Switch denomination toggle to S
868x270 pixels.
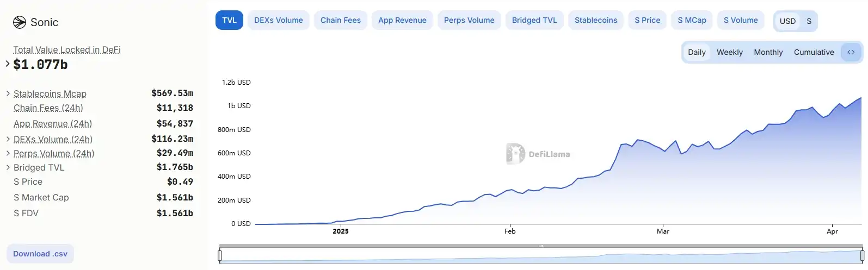809,21
